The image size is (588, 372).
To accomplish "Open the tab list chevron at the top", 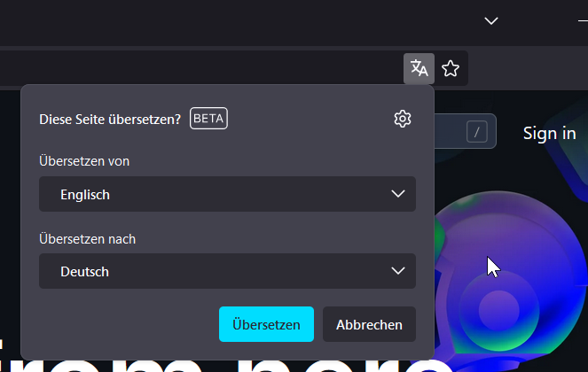I will (490, 20).
